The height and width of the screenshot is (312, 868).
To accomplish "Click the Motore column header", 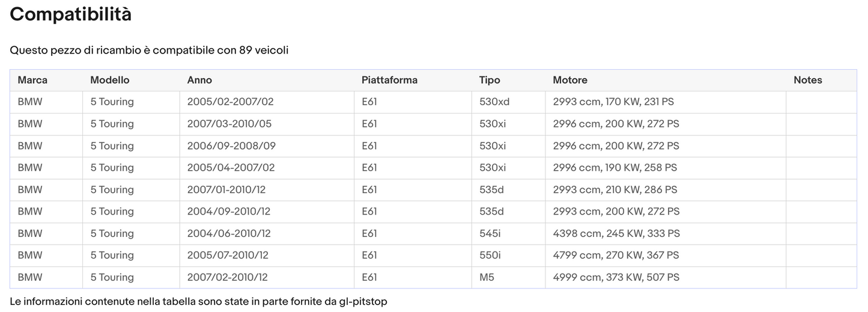I will click(x=570, y=80).
